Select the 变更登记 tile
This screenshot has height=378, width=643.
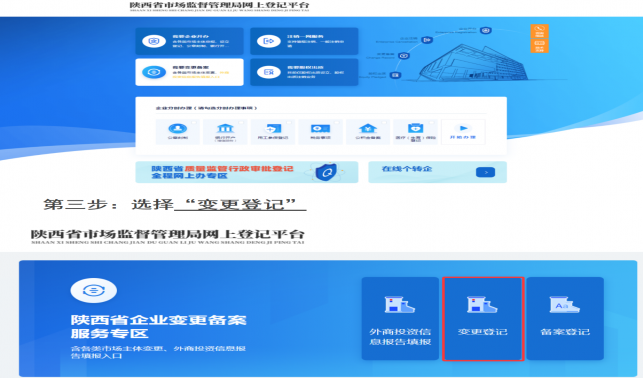pyautogui.click(x=483, y=319)
